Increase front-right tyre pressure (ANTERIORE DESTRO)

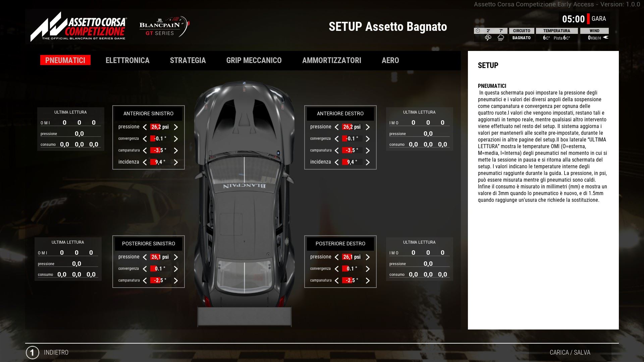[368, 127]
